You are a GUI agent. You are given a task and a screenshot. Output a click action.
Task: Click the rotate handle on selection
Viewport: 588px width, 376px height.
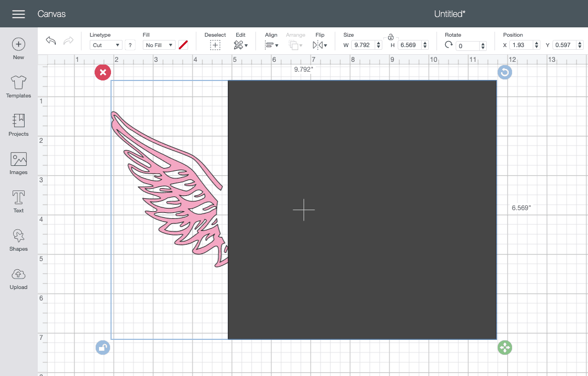tap(505, 72)
